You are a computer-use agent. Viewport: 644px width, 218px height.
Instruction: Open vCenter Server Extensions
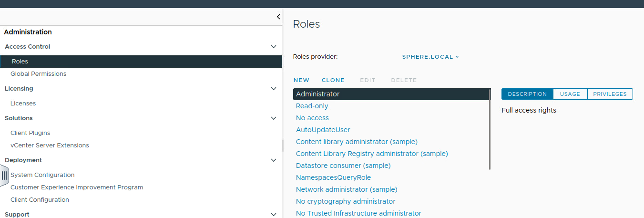50,145
